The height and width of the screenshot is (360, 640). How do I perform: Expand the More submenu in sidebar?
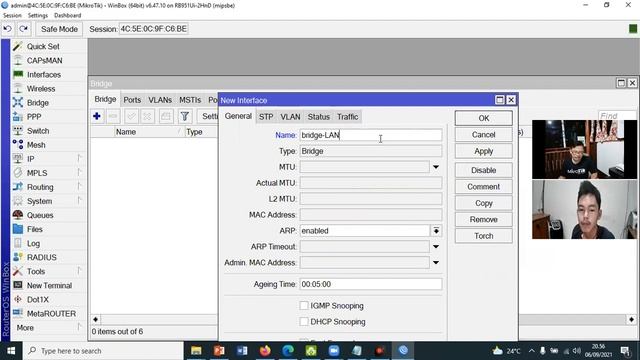[80, 328]
